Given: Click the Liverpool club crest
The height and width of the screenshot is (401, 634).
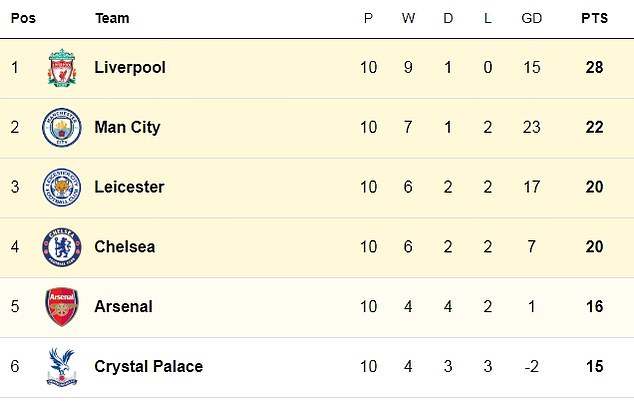Looking at the screenshot, I should click(62, 68).
